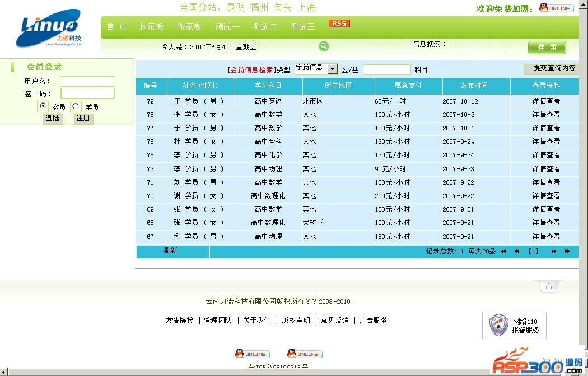Click the 区/县 text field
This screenshot has width=588, height=376.
tap(386, 70)
